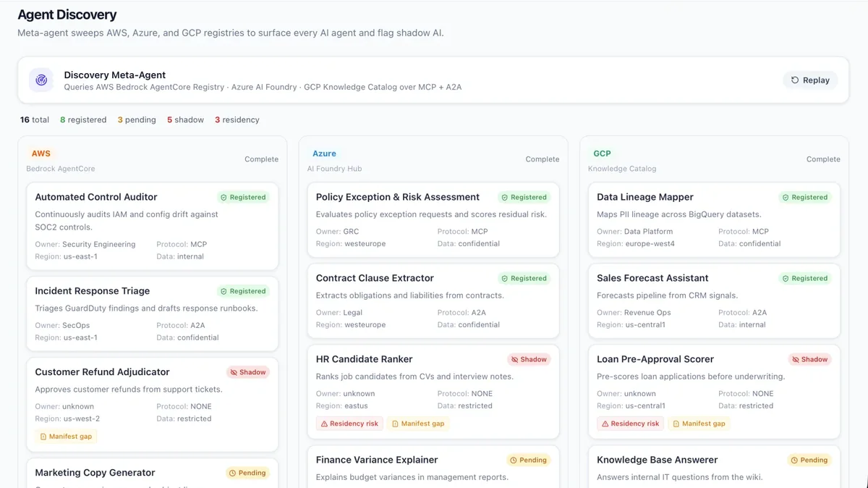Screen dimensions: 868x488
Task: Open Policy Exception & Risk Assessment card title
Action: 398,197
